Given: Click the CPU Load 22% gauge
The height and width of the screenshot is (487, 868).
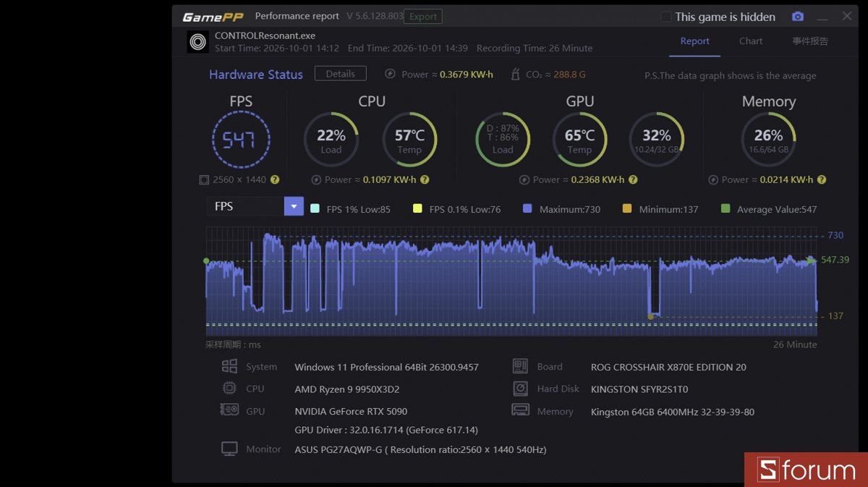Looking at the screenshot, I should tap(331, 140).
